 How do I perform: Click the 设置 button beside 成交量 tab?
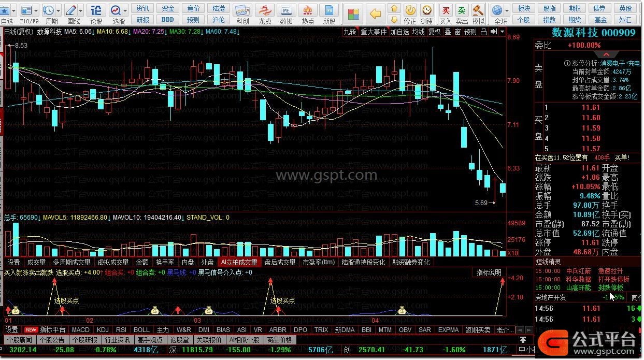13,262
